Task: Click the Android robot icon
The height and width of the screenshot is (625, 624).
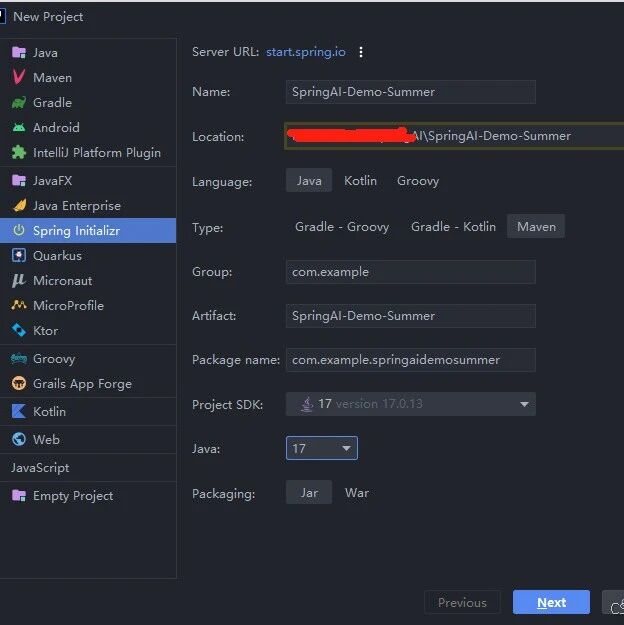Action: [x=19, y=128]
